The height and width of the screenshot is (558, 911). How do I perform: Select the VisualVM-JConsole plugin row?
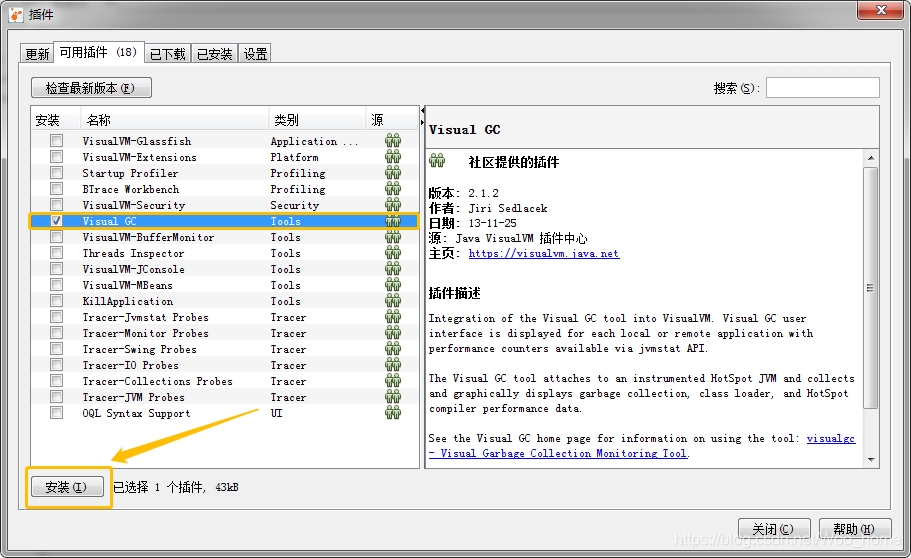(x=225, y=269)
